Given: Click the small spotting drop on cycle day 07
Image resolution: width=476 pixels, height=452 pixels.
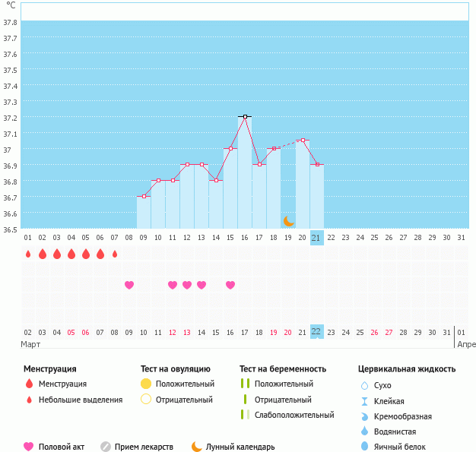Looking at the screenshot, I should [x=115, y=254].
